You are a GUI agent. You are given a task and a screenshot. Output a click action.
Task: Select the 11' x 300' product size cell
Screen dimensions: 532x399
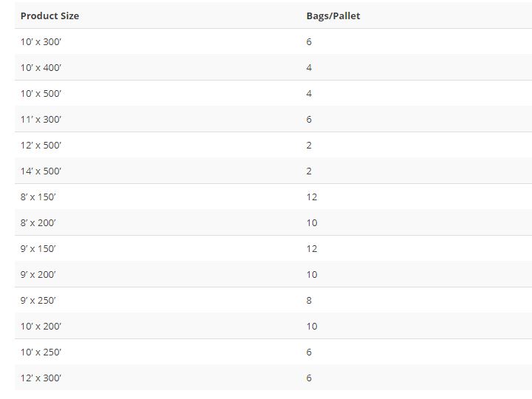41,119
